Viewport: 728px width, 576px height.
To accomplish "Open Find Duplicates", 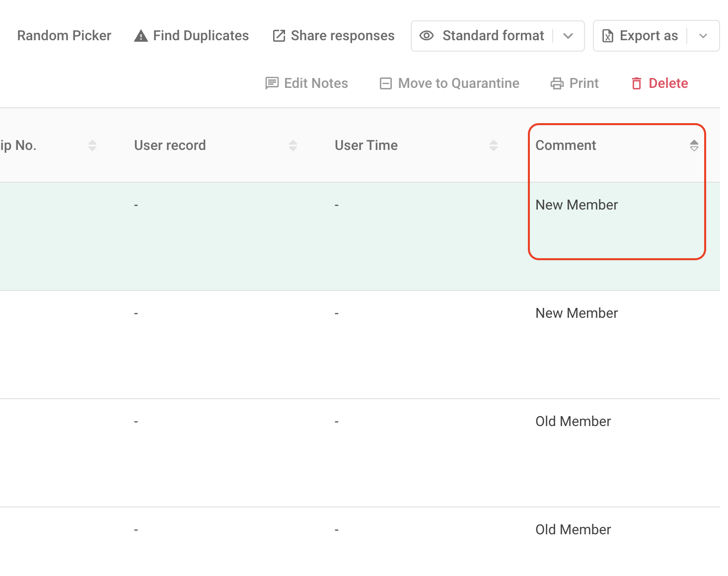I will pos(191,36).
